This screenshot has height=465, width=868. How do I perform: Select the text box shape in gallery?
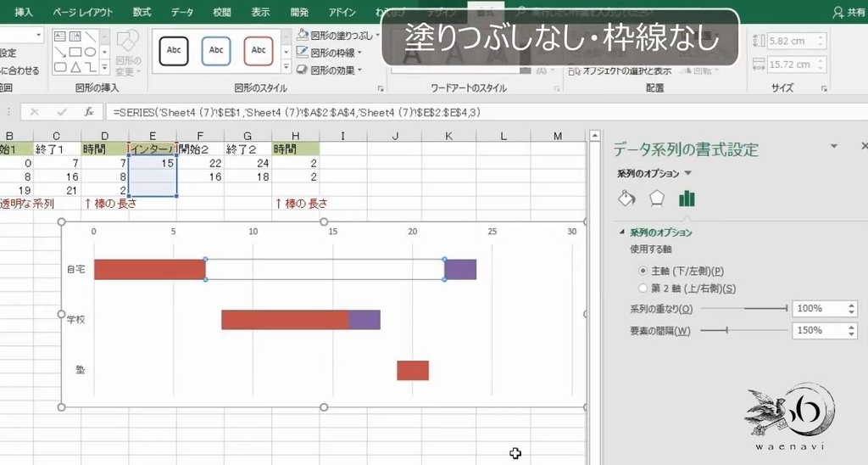[x=60, y=36]
